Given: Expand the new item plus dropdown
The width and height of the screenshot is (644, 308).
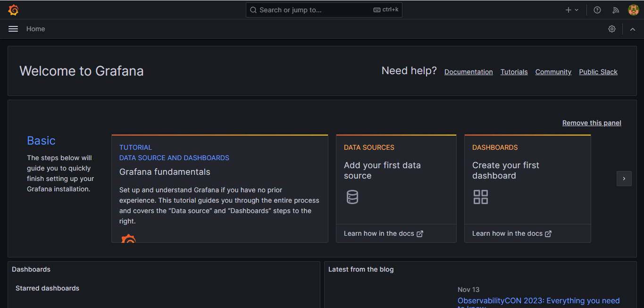Looking at the screenshot, I should click(571, 9).
